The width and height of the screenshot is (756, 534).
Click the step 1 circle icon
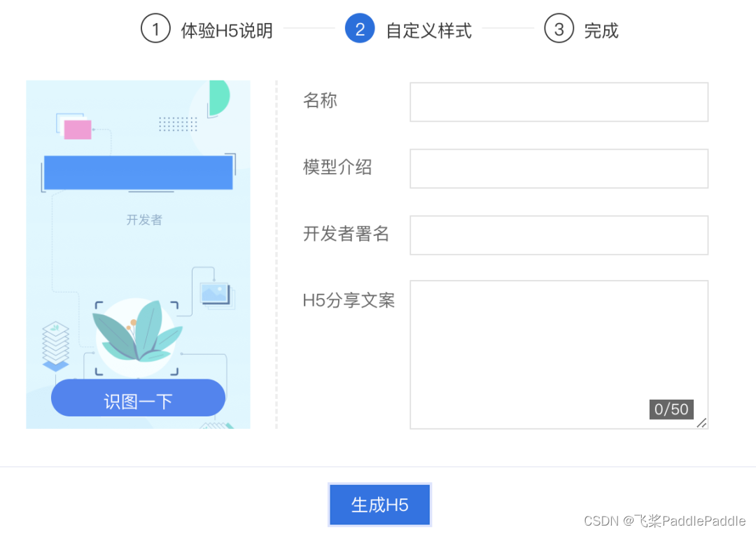tap(155, 29)
